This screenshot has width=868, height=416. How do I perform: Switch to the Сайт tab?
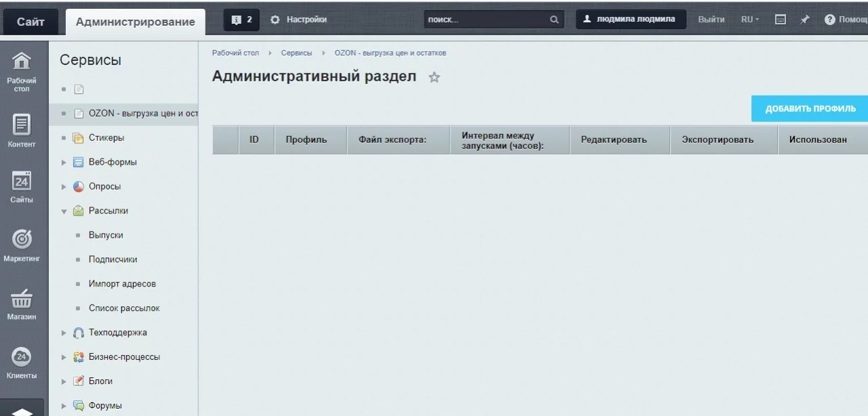pyautogui.click(x=31, y=22)
